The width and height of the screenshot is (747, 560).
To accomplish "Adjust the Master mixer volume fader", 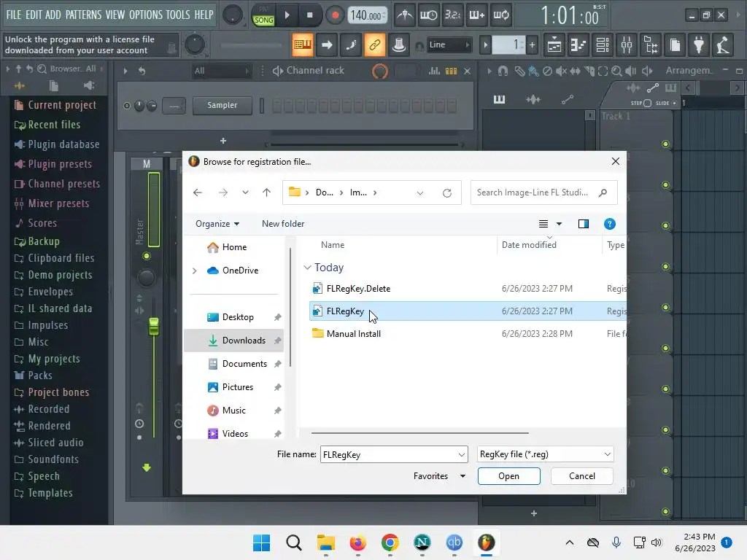I will point(153,326).
